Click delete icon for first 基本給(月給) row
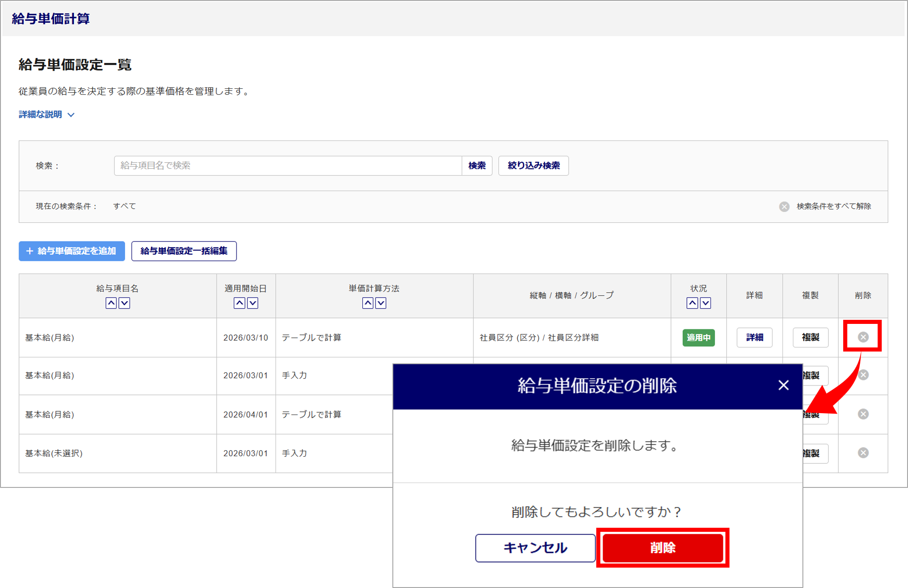The height and width of the screenshot is (588, 908). tap(863, 337)
